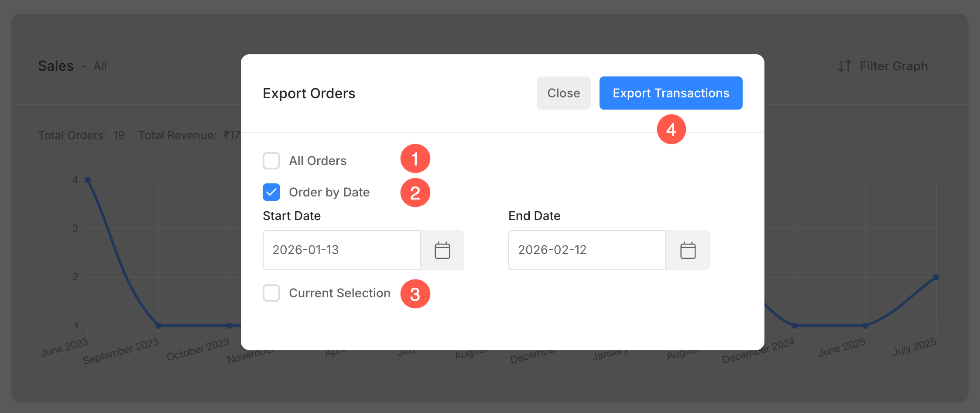Screen dimensions: 980x413
Task: Select the October 2023 data point on chart
Action: click(x=229, y=326)
